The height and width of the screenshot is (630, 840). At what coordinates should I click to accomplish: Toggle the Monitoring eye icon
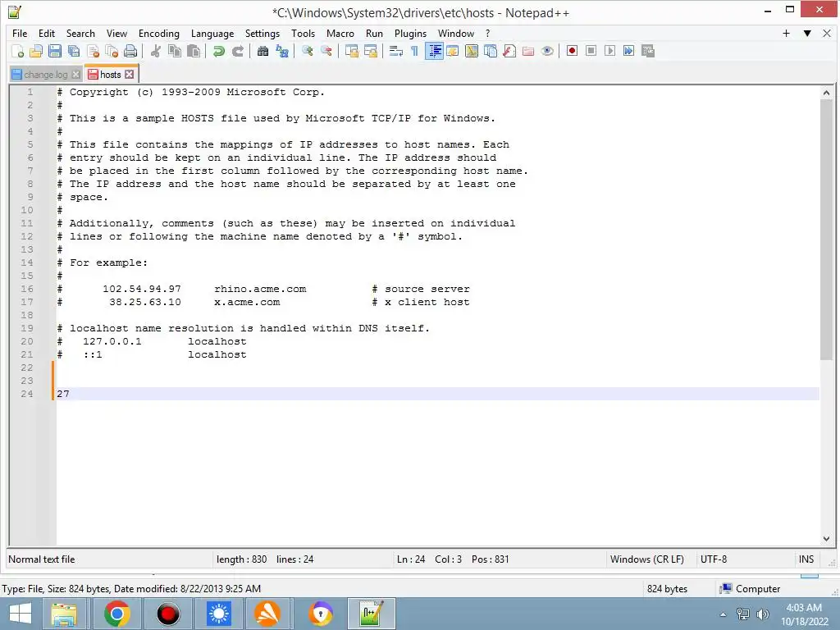pos(547,51)
